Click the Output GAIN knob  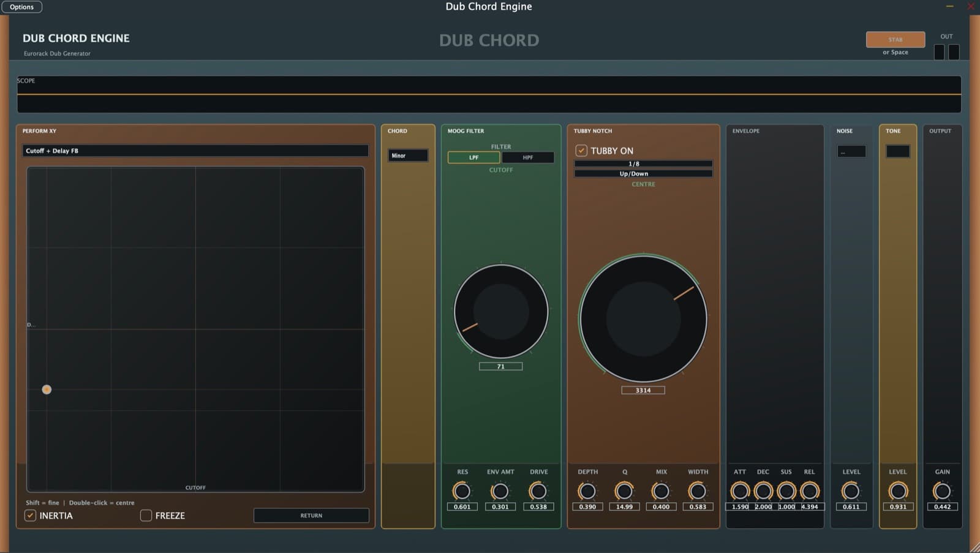pos(942,491)
